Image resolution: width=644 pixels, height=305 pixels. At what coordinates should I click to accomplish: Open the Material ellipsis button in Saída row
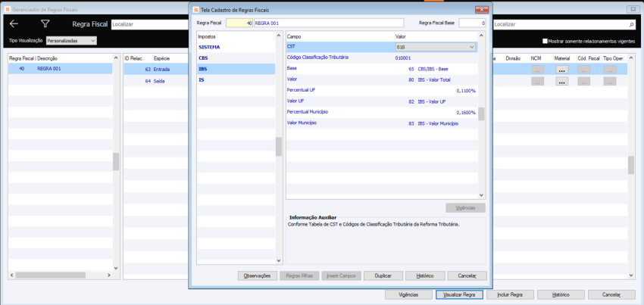click(x=562, y=81)
